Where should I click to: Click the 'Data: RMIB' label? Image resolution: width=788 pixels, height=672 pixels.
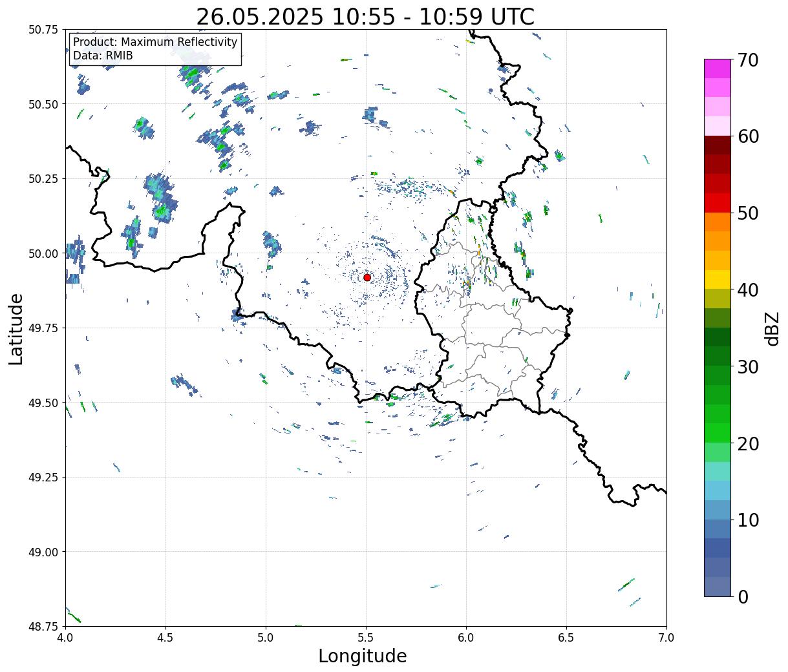pos(103,56)
